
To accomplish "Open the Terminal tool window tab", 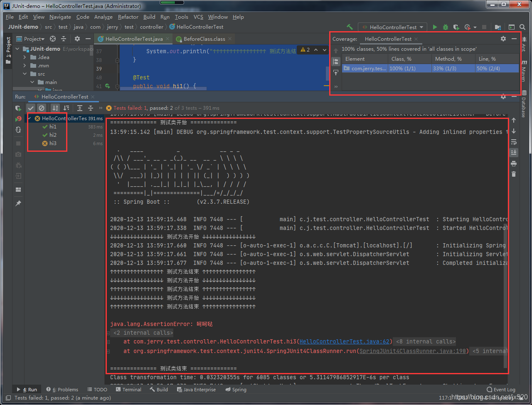I will (x=128, y=390).
